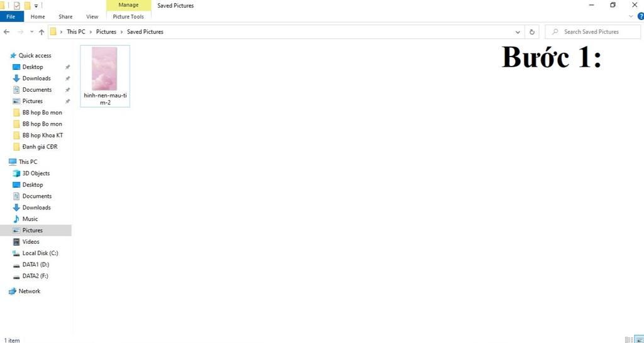
Task: Click the This PC monitor icon
Action: point(13,161)
